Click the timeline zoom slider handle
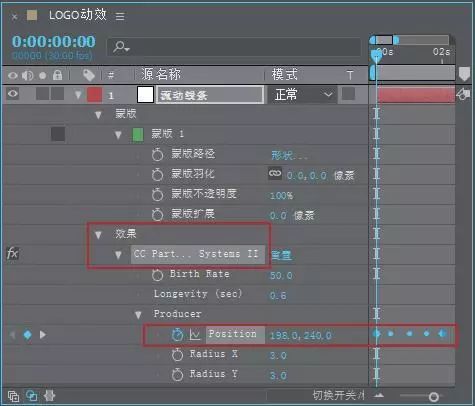The height and width of the screenshot is (406, 475). [x=433, y=397]
